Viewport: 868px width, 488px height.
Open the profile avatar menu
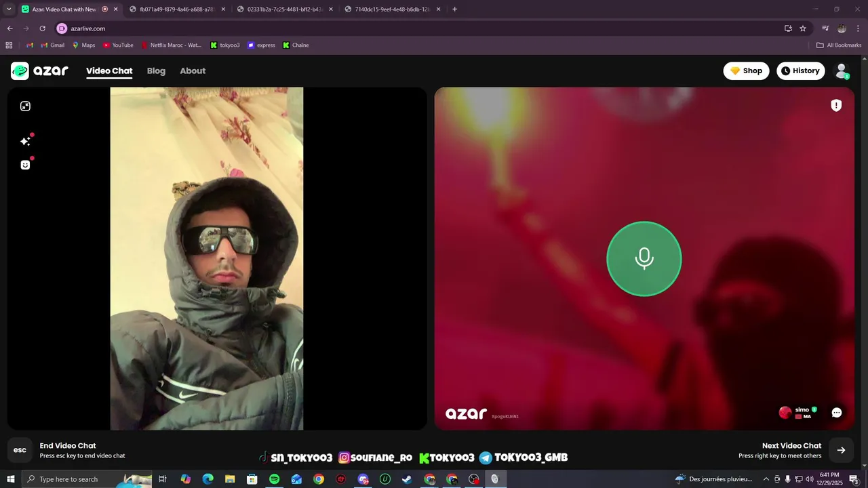pyautogui.click(x=842, y=70)
